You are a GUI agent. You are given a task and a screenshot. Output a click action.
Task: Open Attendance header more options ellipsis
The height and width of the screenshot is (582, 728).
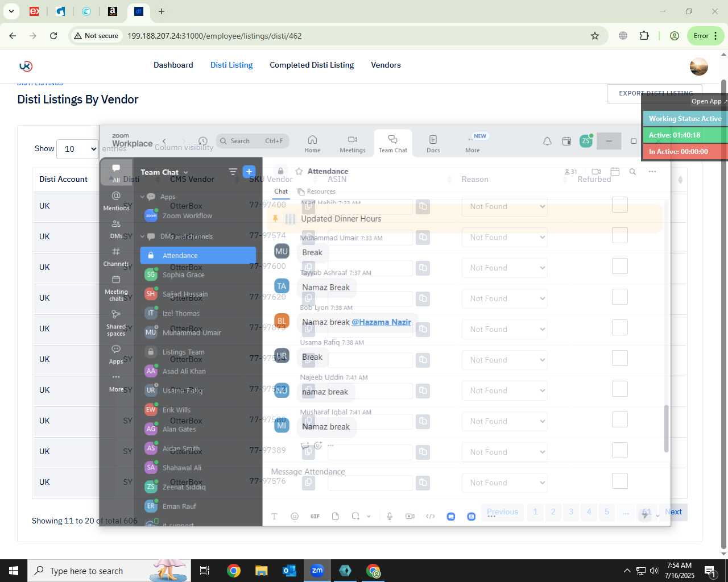pyautogui.click(x=652, y=171)
